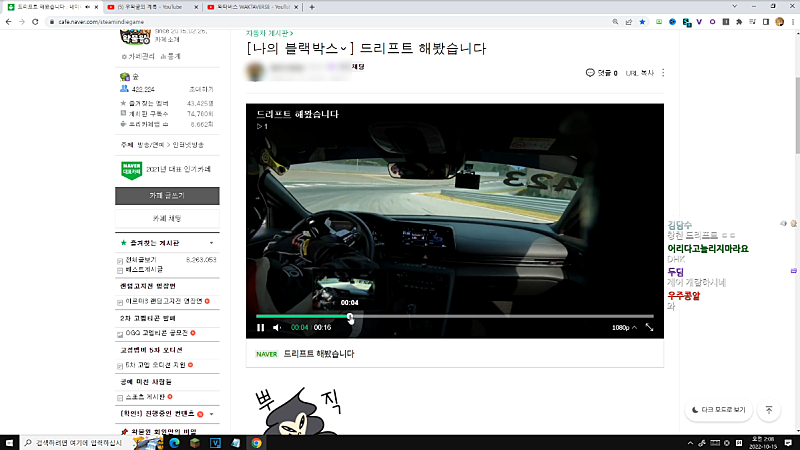800x450 pixels.
Task: Click the scroll-to-top arrow button
Action: pyautogui.click(x=769, y=410)
